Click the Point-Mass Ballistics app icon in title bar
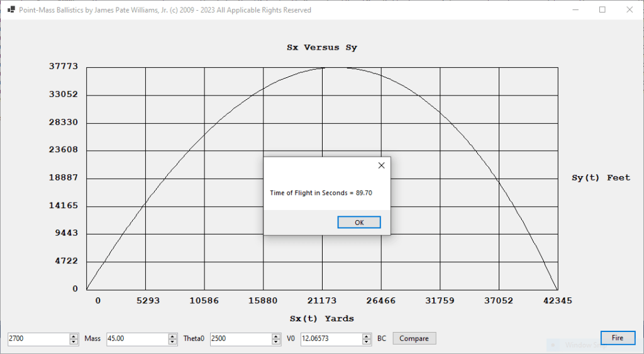644x354 pixels. click(11, 10)
